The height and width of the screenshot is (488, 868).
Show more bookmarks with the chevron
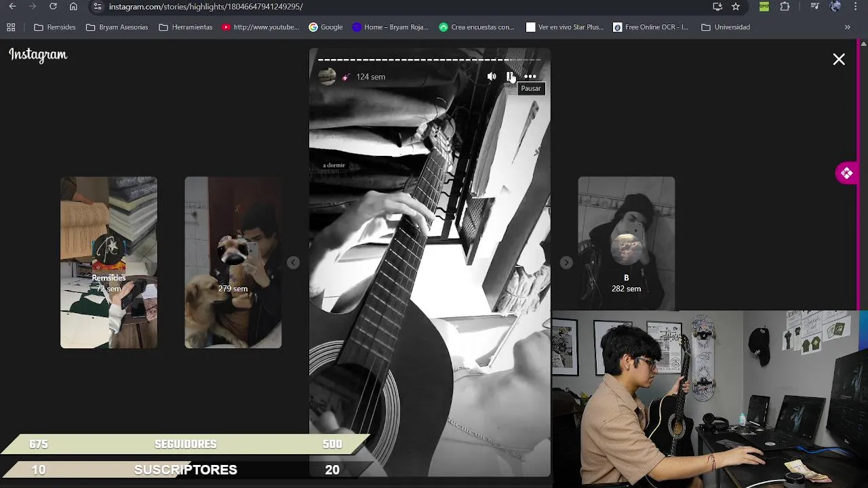847,27
